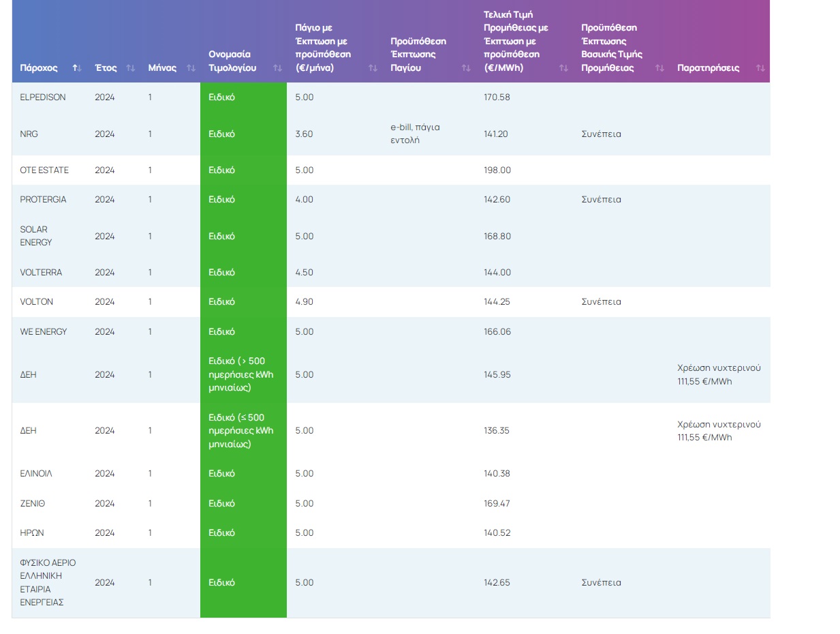Select the ELPEDISON provider cell
Screen dimensions: 840x634
click(43, 97)
